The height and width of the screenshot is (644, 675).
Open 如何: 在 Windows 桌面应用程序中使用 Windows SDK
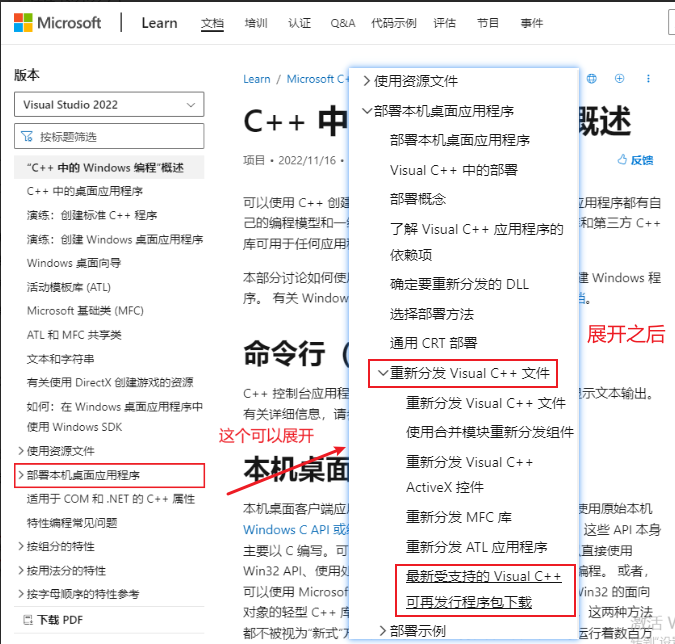(115, 416)
